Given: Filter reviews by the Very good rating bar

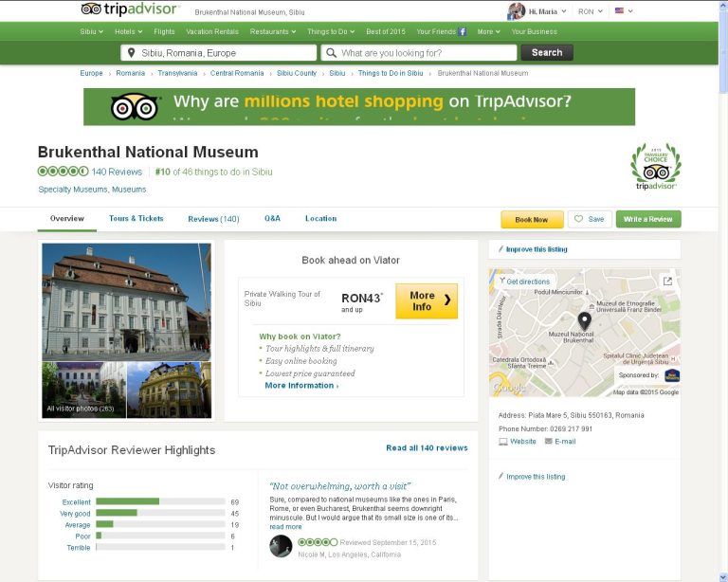Looking at the screenshot, I should pos(160,513).
